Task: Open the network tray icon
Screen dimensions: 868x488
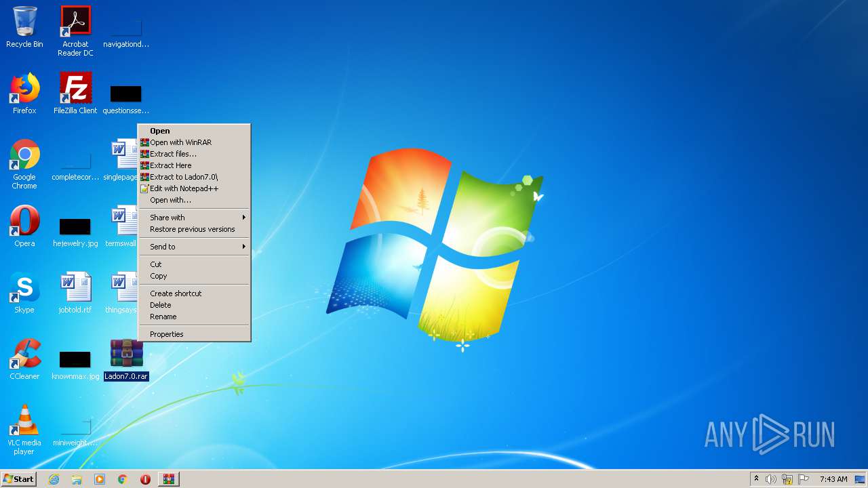Action: tap(787, 479)
